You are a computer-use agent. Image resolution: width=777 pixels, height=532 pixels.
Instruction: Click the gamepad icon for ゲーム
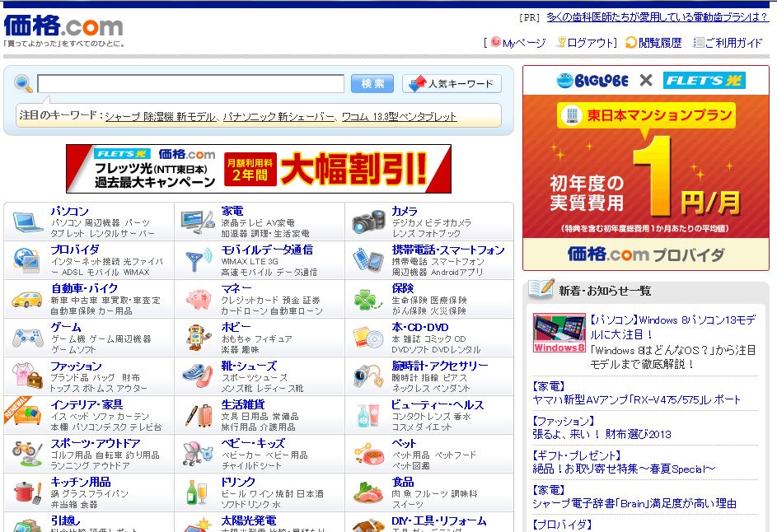(x=27, y=338)
